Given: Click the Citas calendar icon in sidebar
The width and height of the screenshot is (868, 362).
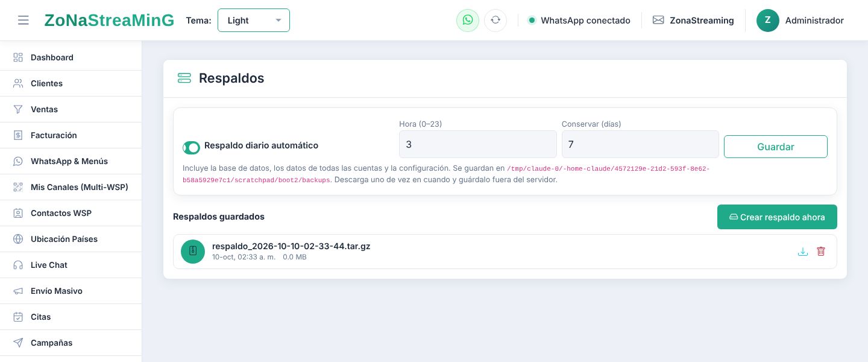Looking at the screenshot, I should (18, 317).
